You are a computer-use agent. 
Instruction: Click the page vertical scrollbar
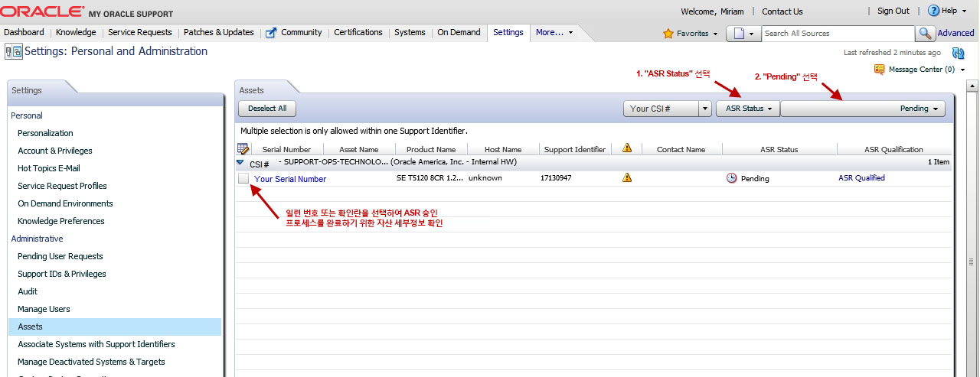click(972, 229)
